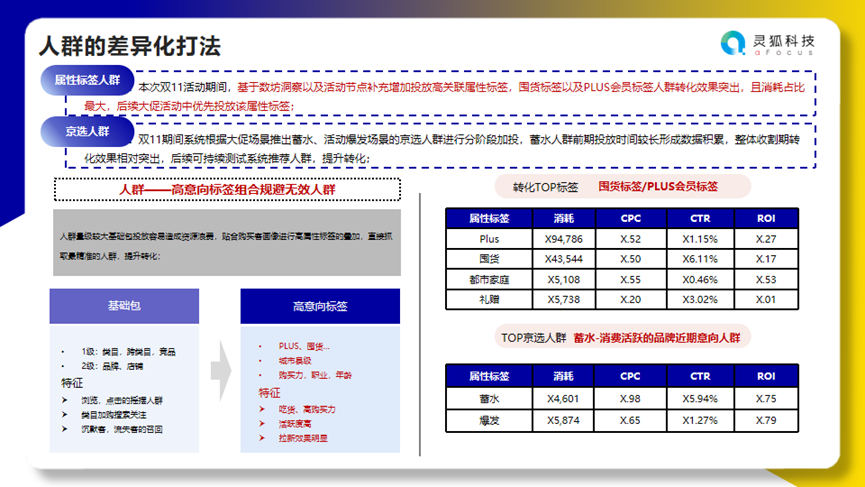Image resolution: width=865 pixels, height=487 pixels.
Task: Click the gray description text box
Action: 227,243
